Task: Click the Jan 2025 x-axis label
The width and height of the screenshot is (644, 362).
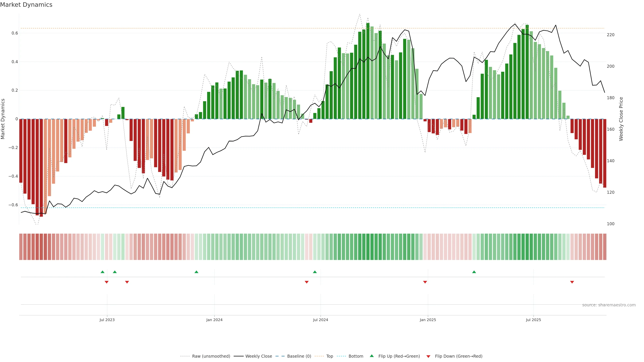Action: [428, 320]
